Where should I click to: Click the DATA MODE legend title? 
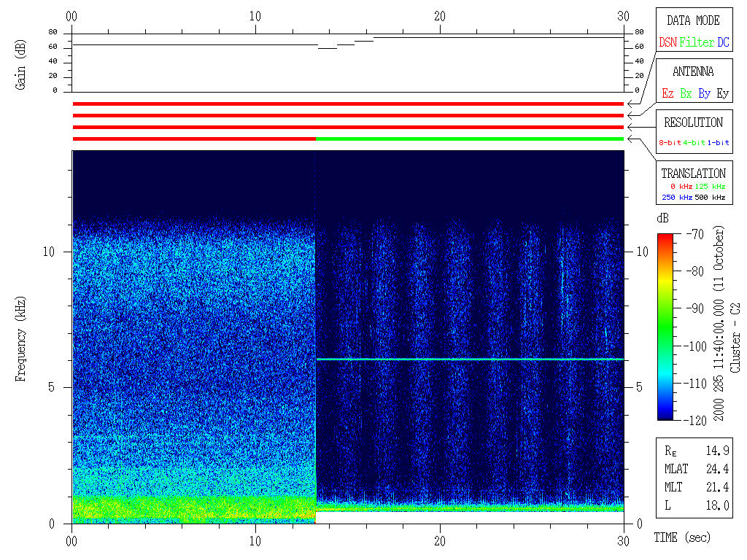point(693,20)
